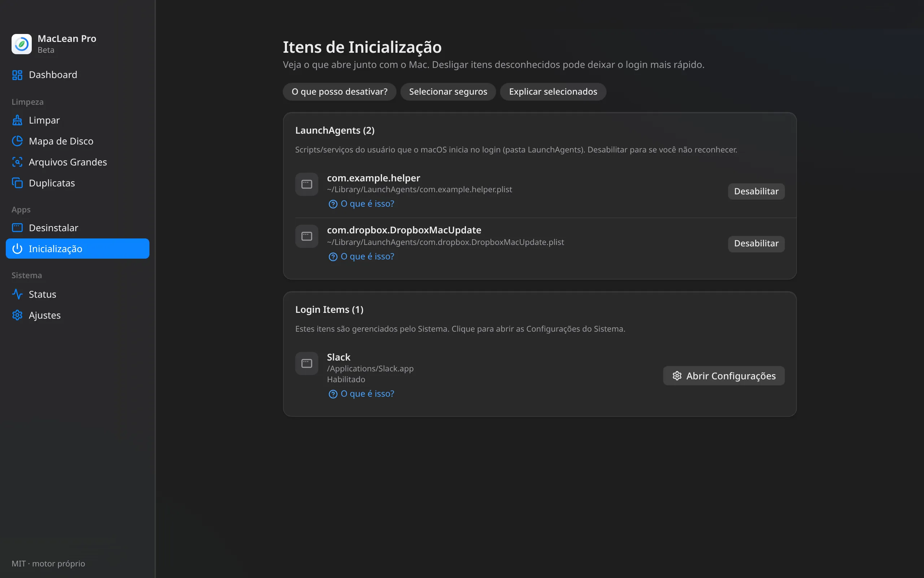This screenshot has width=924, height=578.
Task: Open the Dashboard section
Action: coord(78,75)
